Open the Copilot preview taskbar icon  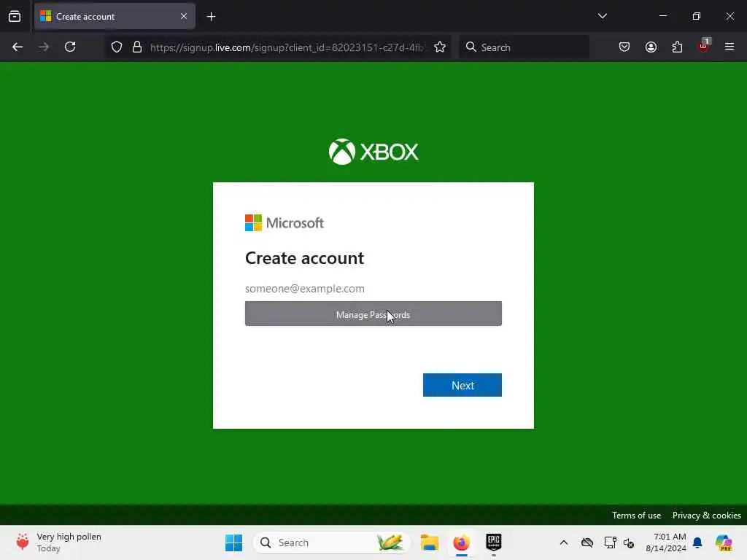(x=724, y=542)
